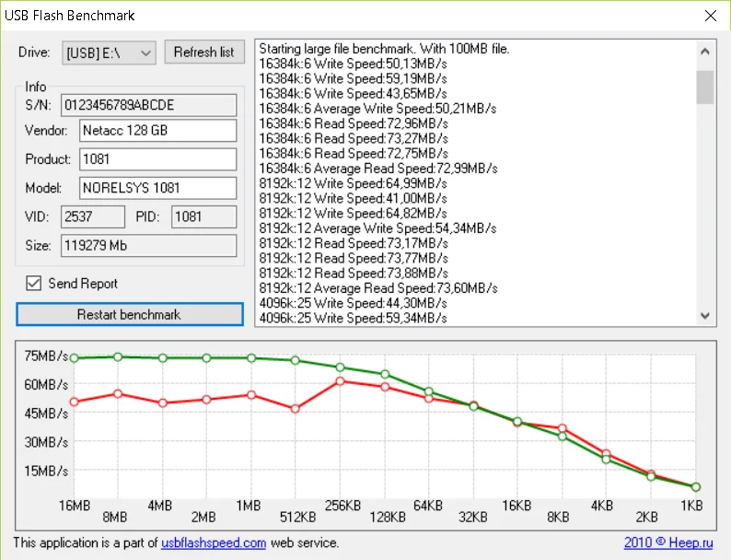Click the VID value field
Image resolution: width=731 pixels, height=560 pixels.
pyautogui.click(x=92, y=216)
